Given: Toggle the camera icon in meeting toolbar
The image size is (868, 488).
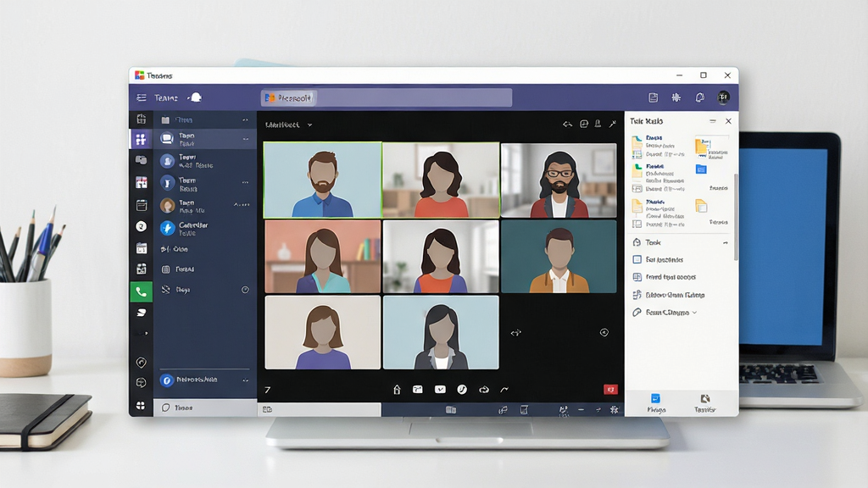Looking at the screenshot, I should [417, 390].
